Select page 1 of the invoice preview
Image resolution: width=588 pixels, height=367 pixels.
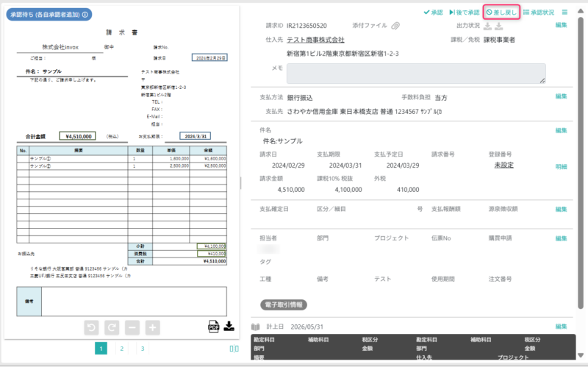tap(101, 349)
